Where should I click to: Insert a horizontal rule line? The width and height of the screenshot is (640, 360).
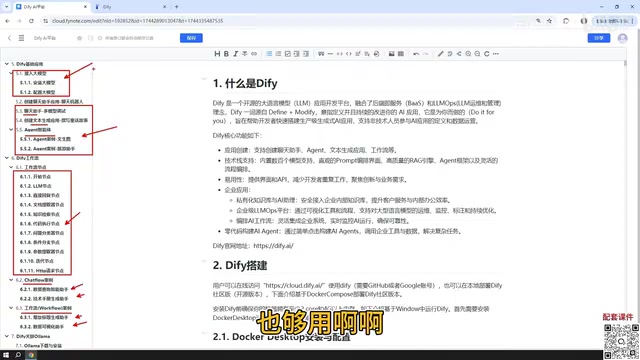[x=330, y=54]
